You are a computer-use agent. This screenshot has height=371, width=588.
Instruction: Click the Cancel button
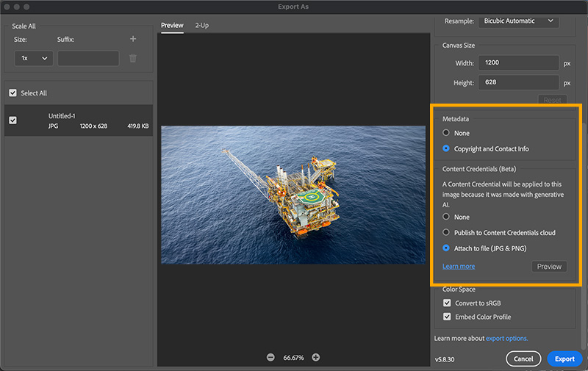(x=523, y=359)
